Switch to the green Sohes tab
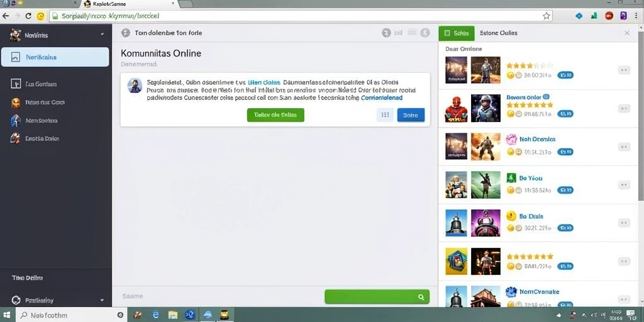 [x=457, y=33]
